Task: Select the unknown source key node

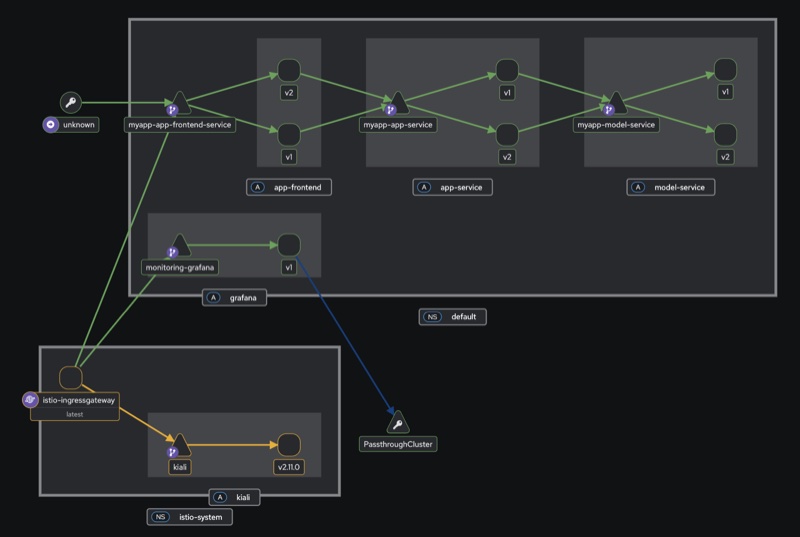Action: [70, 103]
